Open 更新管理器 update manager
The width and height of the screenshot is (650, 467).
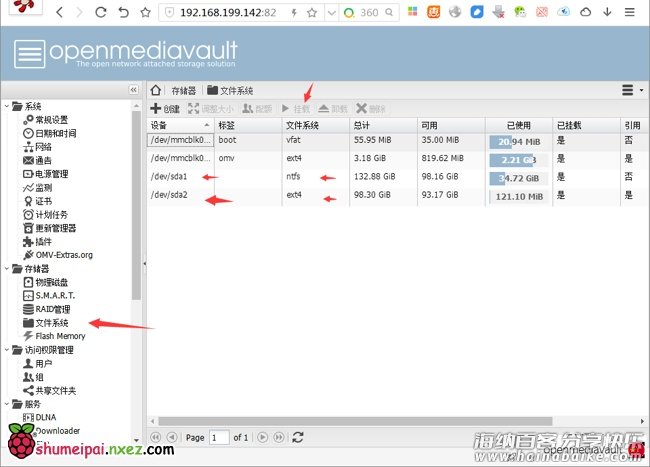50,228
